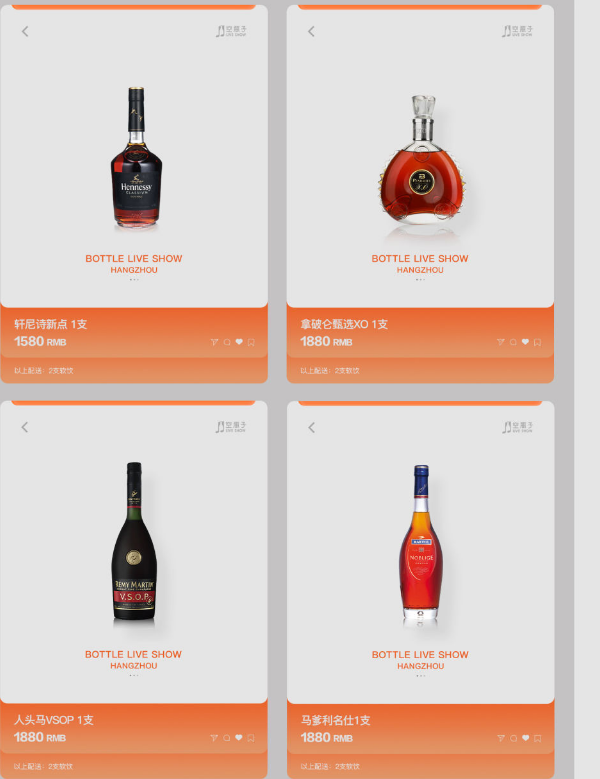600x779 pixels.
Task: Bookmark the 轩尼诗新点 1580 RMB card
Action: coord(251,342)
